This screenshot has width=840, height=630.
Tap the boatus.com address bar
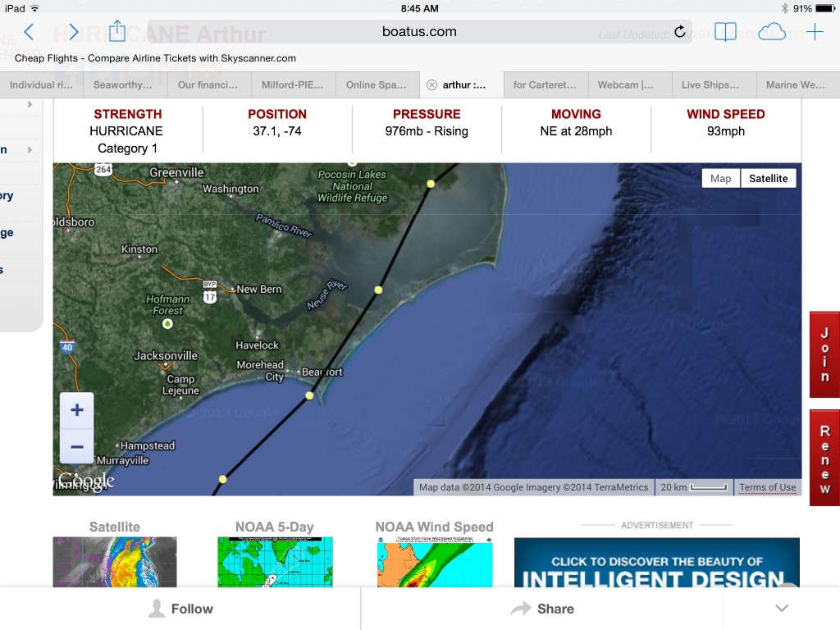pos(418,32)
